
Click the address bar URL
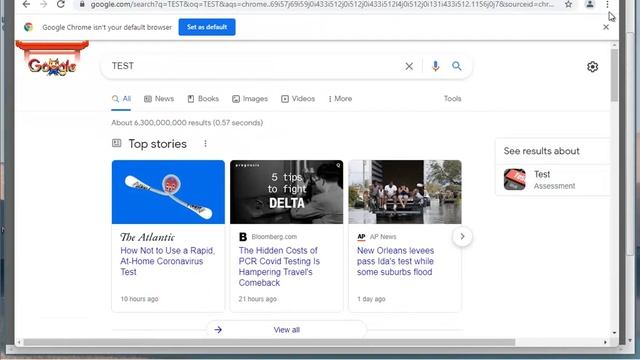pyautogui.click(x=322, y=4)
